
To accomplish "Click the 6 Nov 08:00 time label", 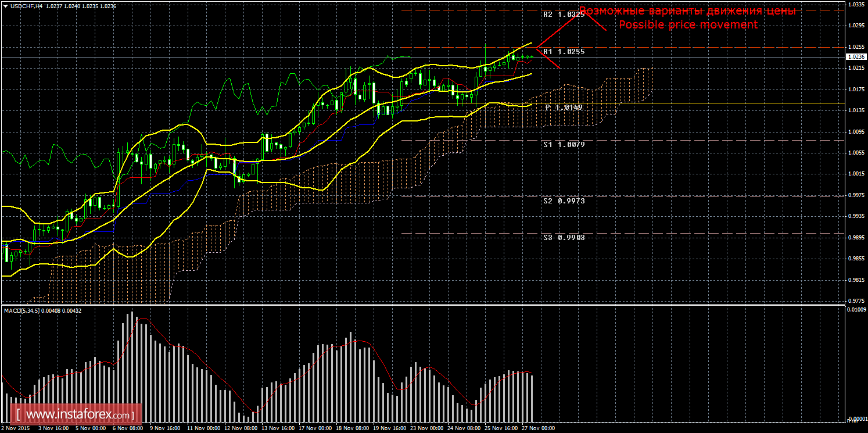I will (127, 428).
